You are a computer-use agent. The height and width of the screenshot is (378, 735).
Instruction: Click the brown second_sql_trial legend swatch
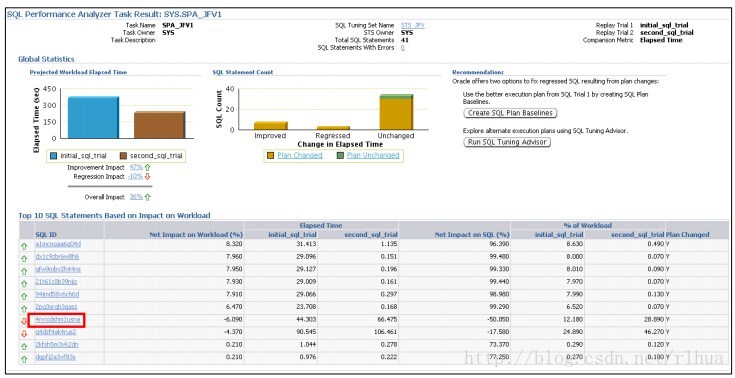pyautogui.click(x=123, y=156)
